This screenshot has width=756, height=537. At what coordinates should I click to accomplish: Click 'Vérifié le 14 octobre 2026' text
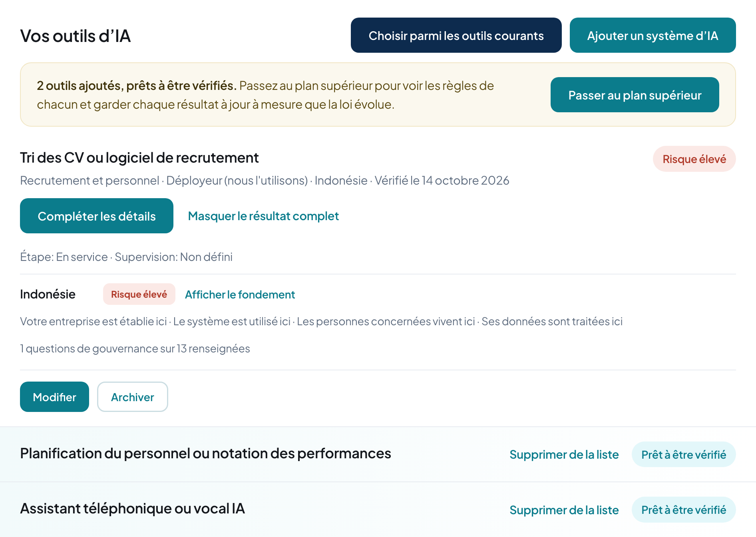tap(442, 181)
